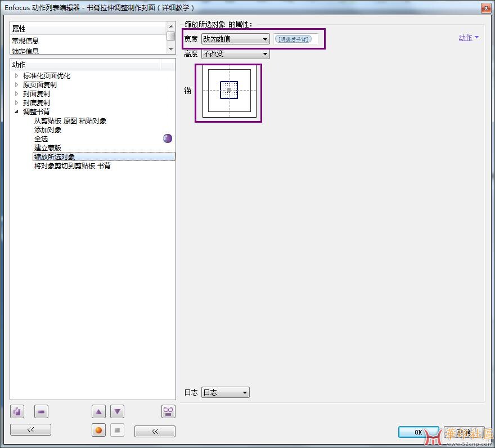Click scroll down arrow in 属性 list
This screenshot has width=495, height=448.
171,50
